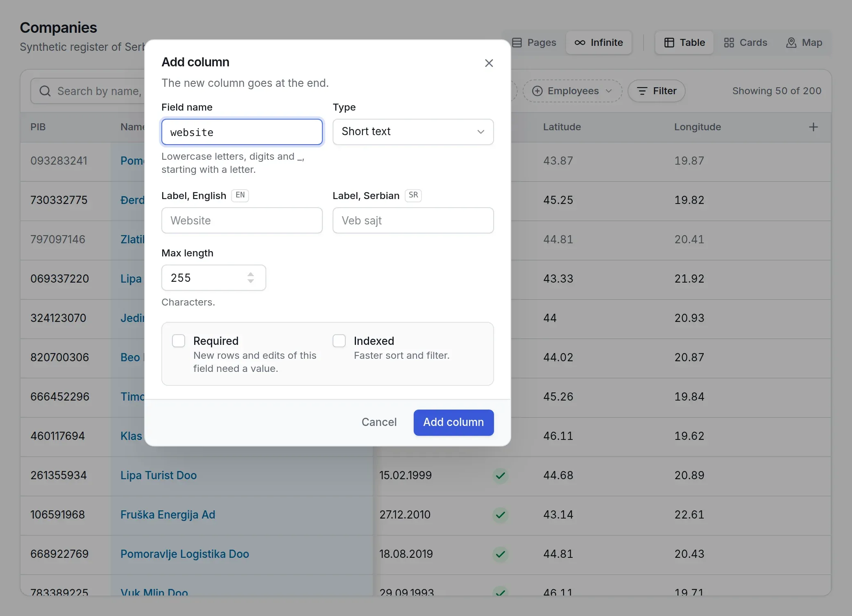Open the Lipa Turist Doo company link

pos(159,476)
